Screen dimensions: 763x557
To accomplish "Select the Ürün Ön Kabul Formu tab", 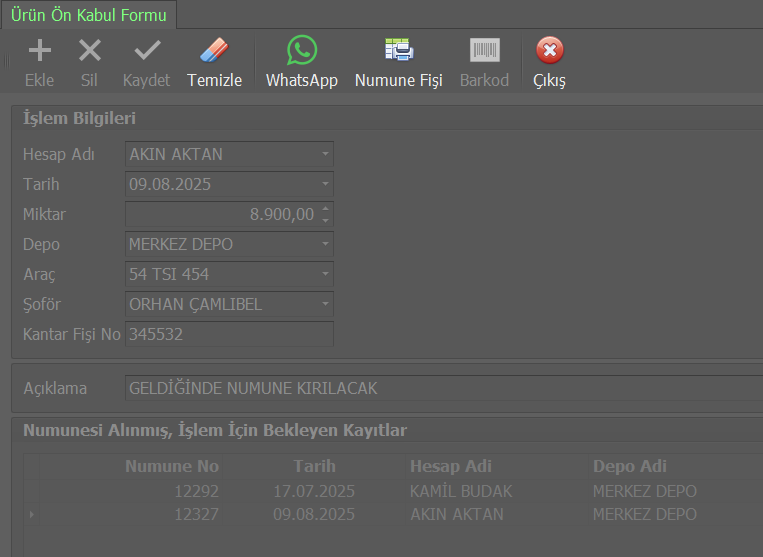I will 89,14.
